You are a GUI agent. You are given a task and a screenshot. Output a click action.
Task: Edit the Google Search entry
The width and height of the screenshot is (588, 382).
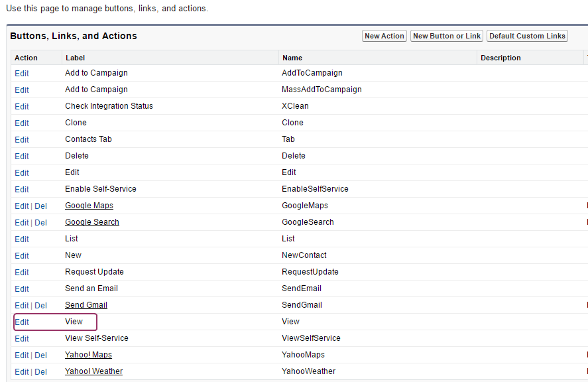22,223
